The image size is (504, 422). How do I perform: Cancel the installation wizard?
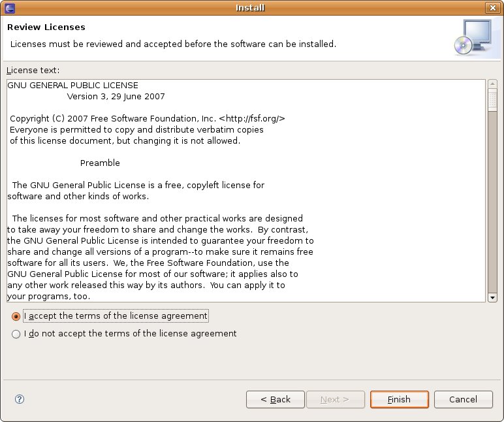tap(463, 400)
